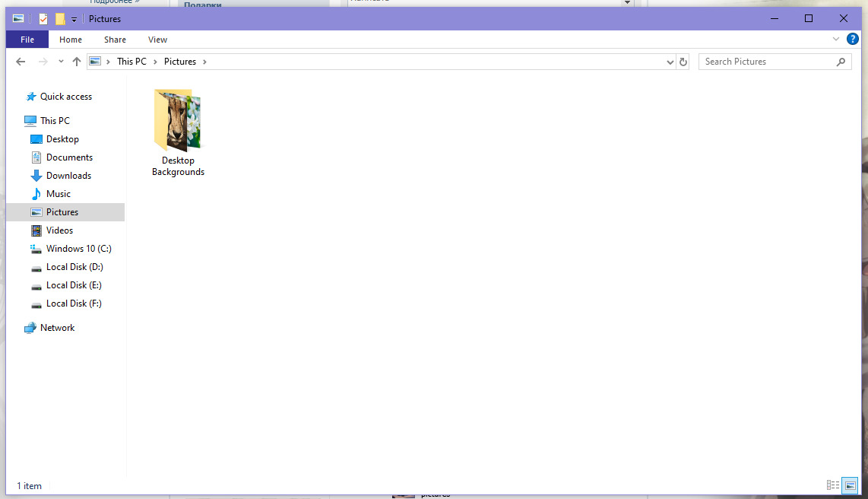
Task: Select Windows 10 (C:) drive in sidebar
Action: [x=78, y=249]
